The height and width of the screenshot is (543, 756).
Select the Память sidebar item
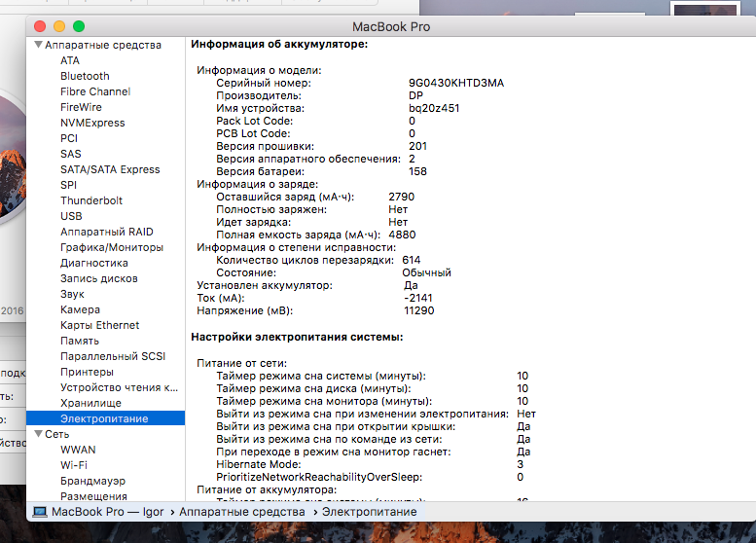tap(80, 341)
